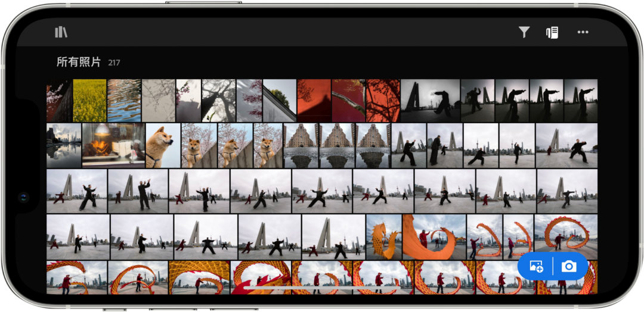Open the first photo in the third row
The height and width of the screenshot is (312, 644).
(77, 191)
